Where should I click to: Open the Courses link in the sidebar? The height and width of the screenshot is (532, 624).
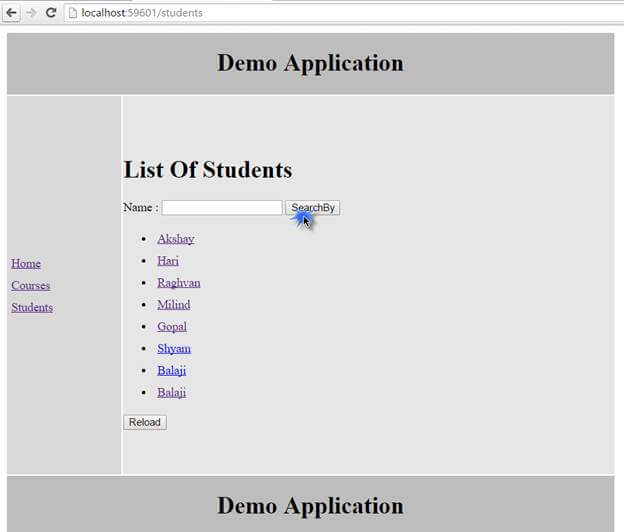31,285
